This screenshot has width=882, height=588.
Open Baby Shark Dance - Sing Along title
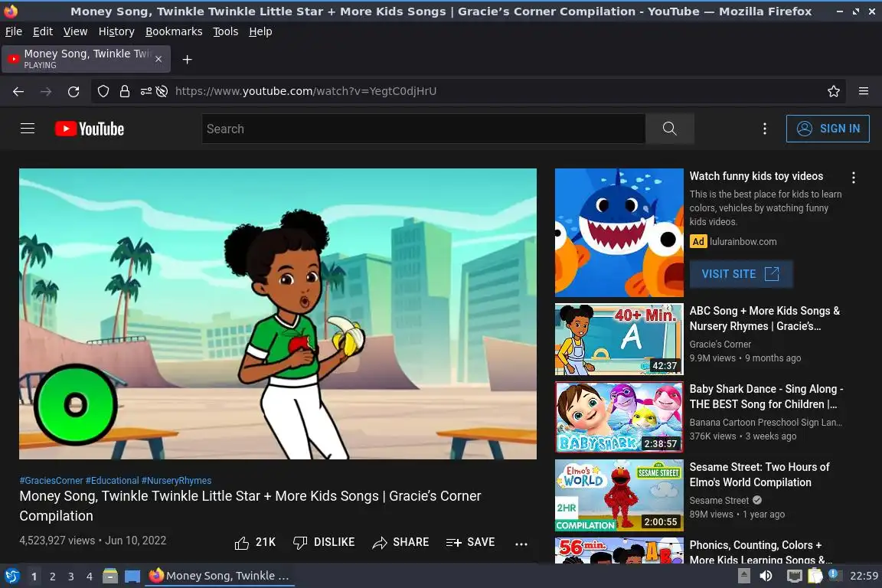point(766,397)
